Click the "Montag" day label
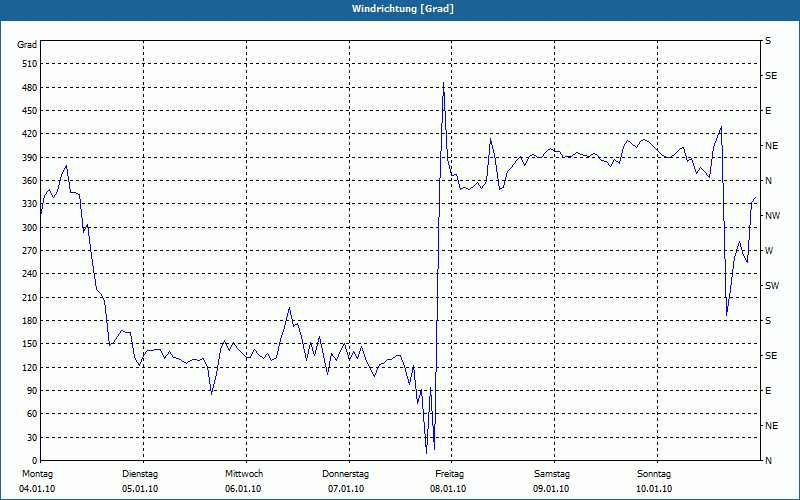The width and height of the screenshot is (800, 500). (37, 474)
